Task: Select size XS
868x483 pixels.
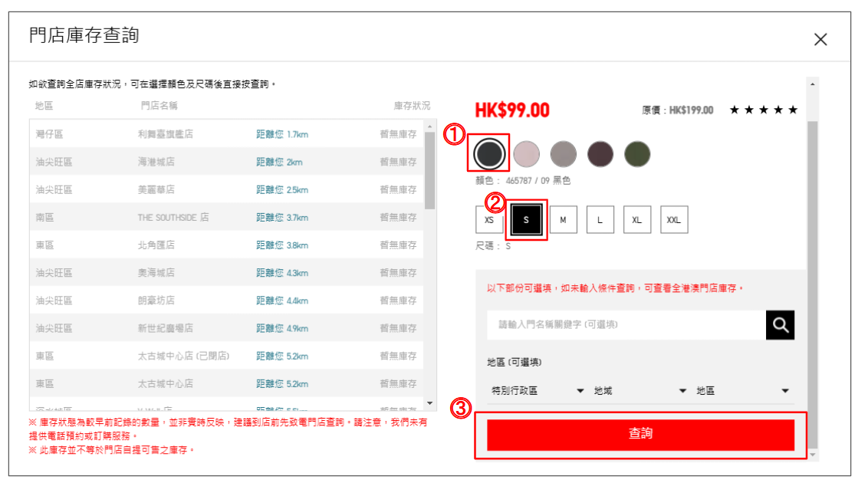Action: (489, 220)
